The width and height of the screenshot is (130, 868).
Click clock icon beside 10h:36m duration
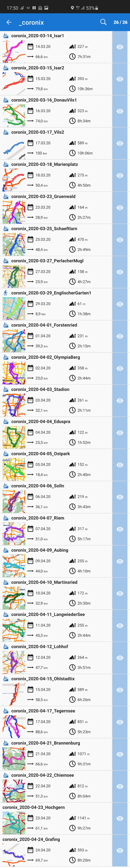point(72,89)
